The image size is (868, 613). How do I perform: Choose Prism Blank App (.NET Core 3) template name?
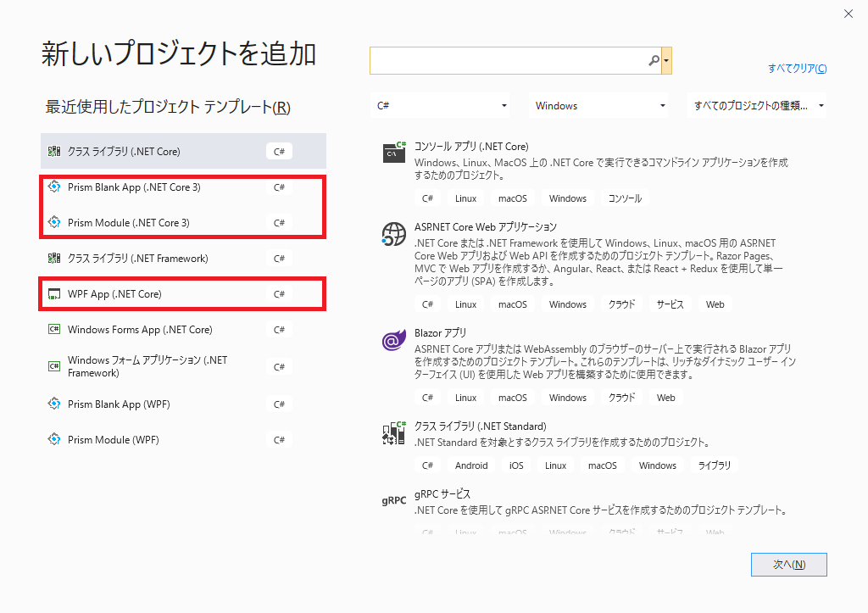(x=134, y=187)
